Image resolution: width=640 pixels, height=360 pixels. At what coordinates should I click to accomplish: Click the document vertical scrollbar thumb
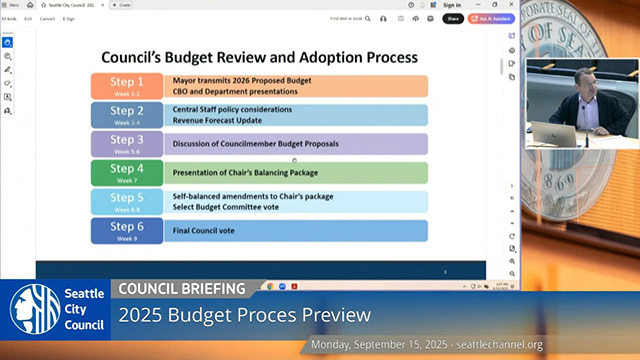pyautogui.click(x=501, y=67)
